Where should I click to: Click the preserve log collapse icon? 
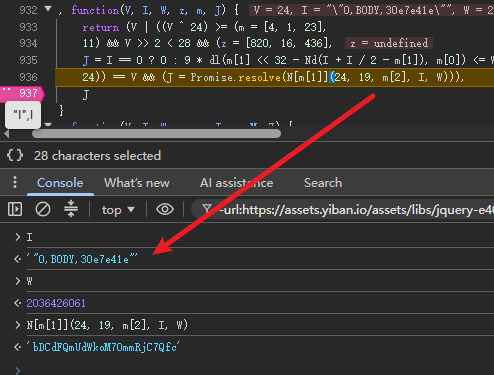(71, 209)
